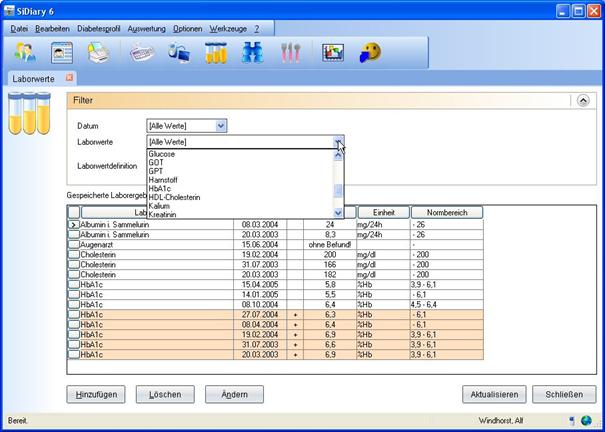Select HbA1c in the dropdown list
Viewport: 605px width, 432px height.
click(240, 189)
